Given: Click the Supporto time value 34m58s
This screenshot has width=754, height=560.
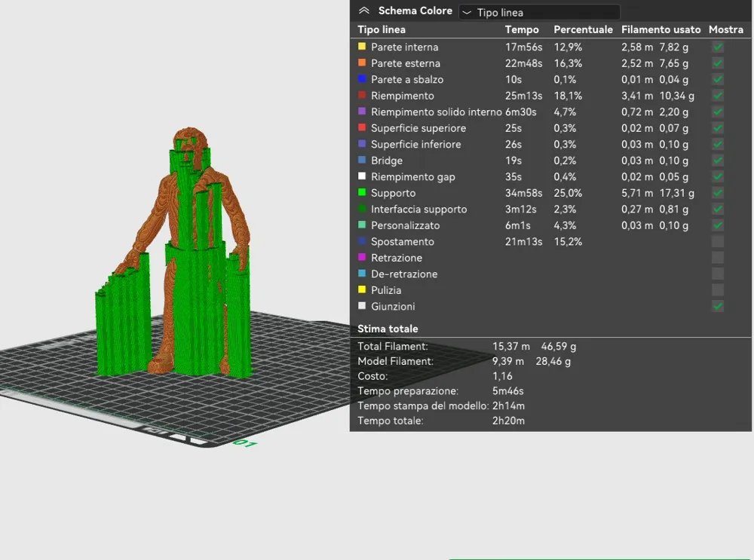Looking at the screenshot, I should [524, 193].
